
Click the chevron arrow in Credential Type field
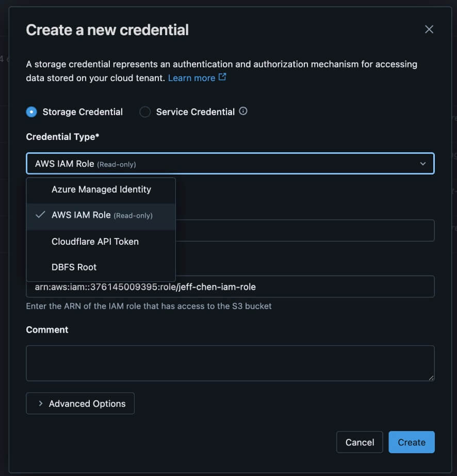[x=423, y=164]
